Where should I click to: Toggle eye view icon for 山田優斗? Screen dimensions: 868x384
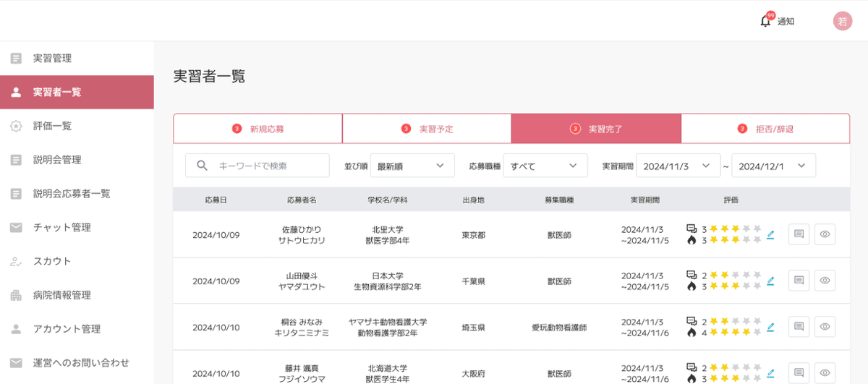pos(825,280)
